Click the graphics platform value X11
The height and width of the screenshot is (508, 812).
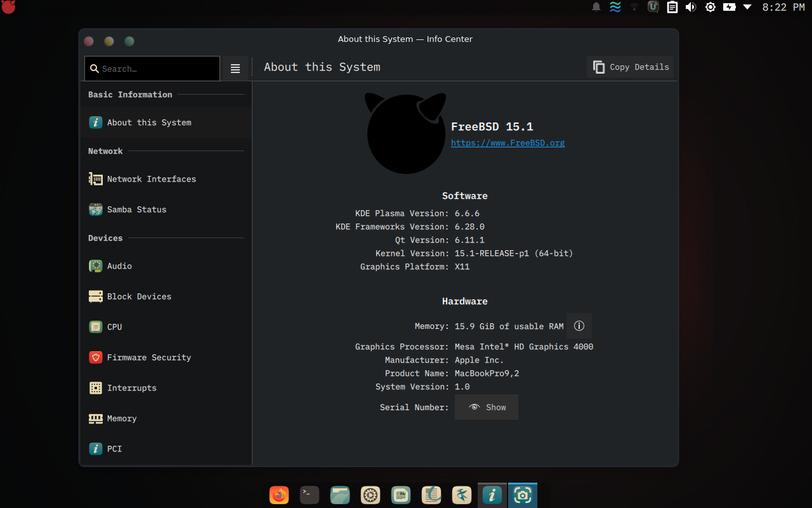[x=462, y=267]
